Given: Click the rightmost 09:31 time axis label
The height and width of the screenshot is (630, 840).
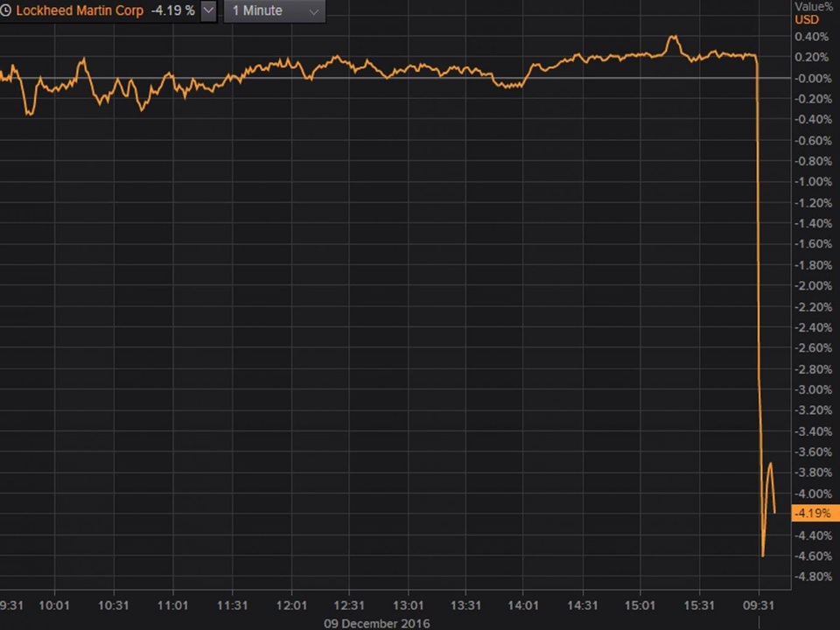Looking at the screenshot, I should [x=758, y=605].
